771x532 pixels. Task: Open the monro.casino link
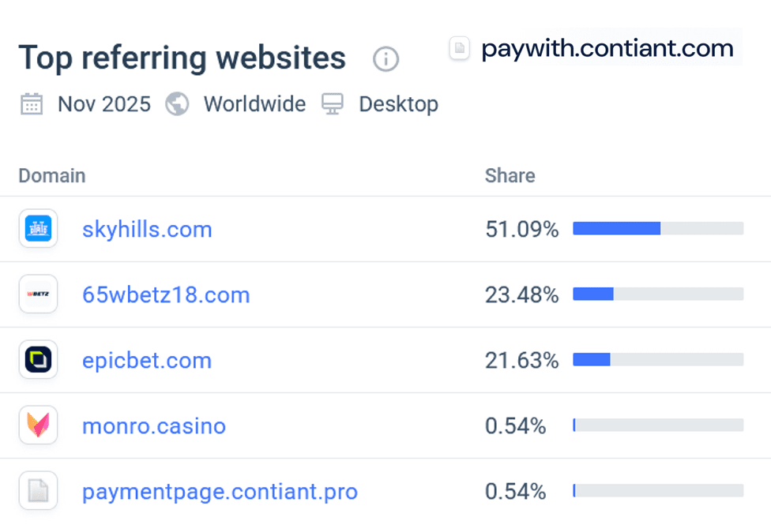pyautogui.click(x=154, y=426)
